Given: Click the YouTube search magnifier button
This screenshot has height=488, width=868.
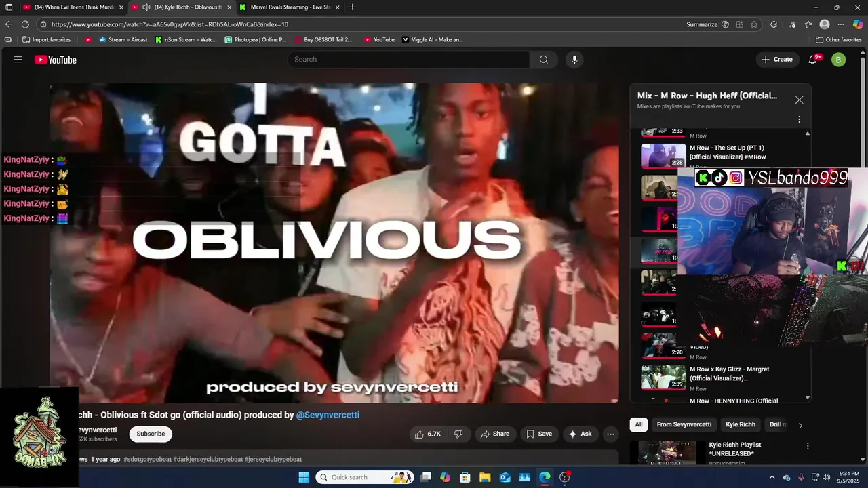Looking at the screenshot, I should click(544, 60).
